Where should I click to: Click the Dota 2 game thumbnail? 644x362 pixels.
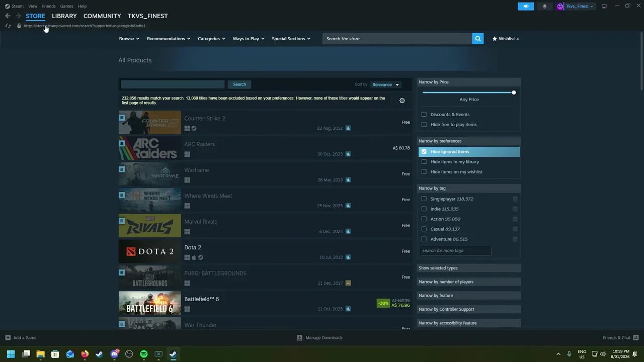(x=150, y=251)
